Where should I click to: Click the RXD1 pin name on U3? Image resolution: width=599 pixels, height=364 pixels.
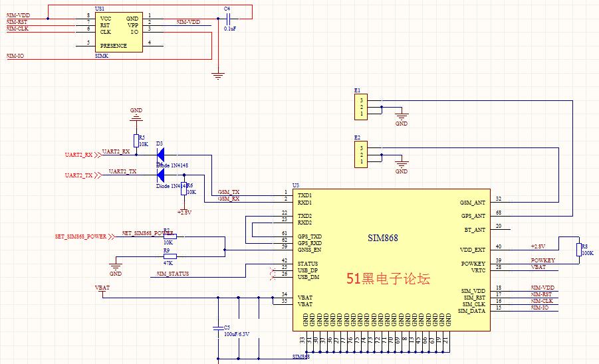(305, 203)
